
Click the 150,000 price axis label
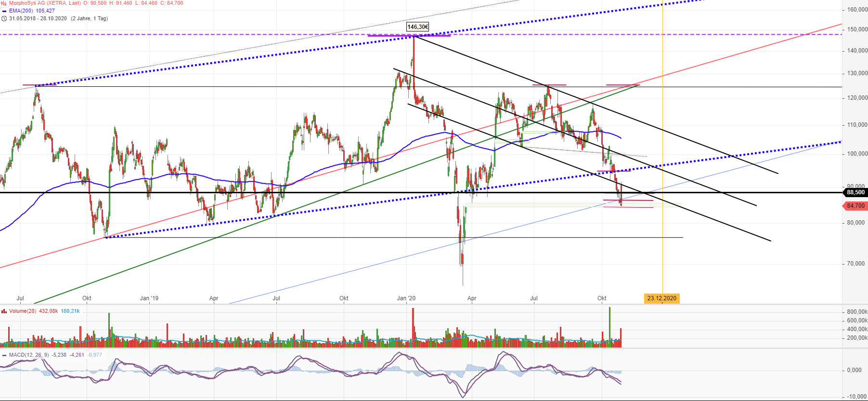pyautogui.click(x=857, y=29)
